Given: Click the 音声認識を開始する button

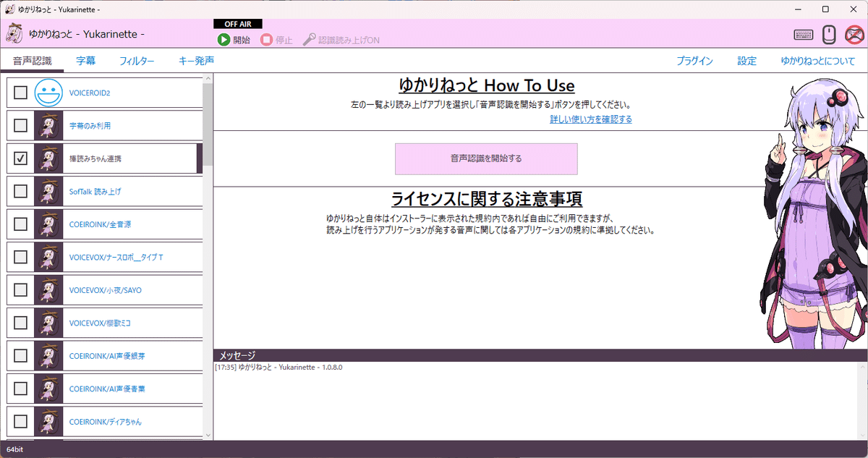Looking at the screenshot, I should click(x=486, y=158).
